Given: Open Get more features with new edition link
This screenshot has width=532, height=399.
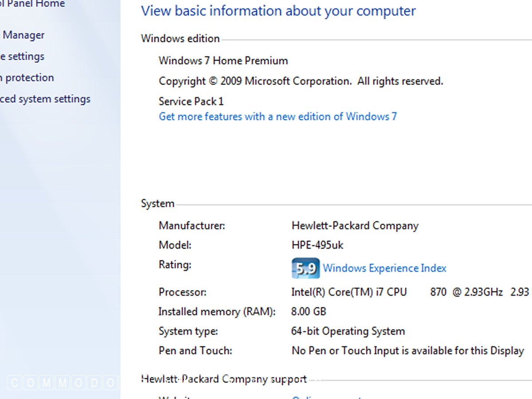Looking at the screenshot, I should click(278, 117).
